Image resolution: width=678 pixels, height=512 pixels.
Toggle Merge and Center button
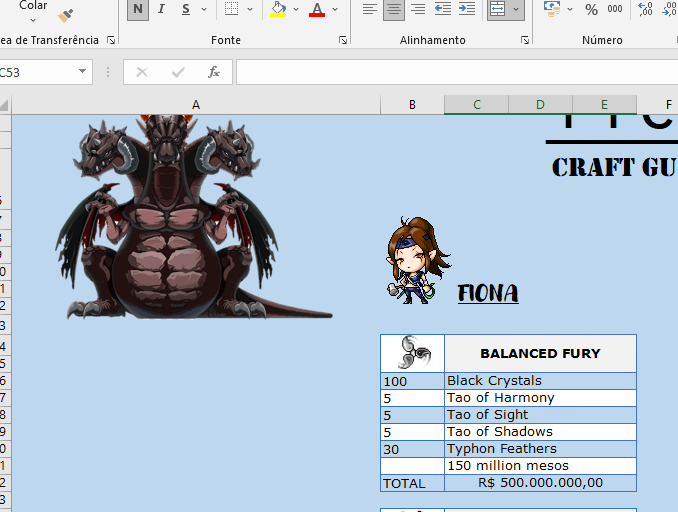tap(497, 9)
